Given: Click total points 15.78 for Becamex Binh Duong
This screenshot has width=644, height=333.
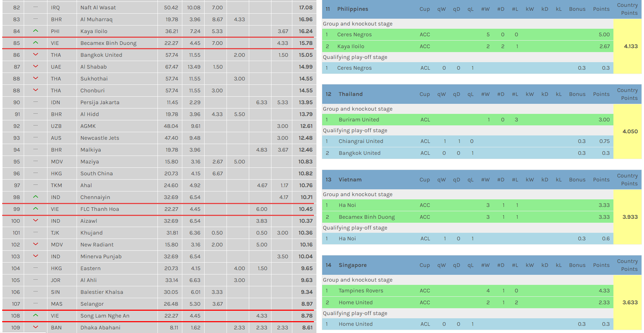Looking at the screenshot, I should (x=306, y=43).
